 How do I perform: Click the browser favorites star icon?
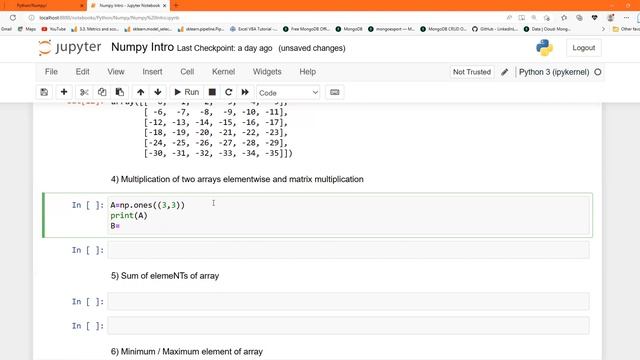coord(564,18)
